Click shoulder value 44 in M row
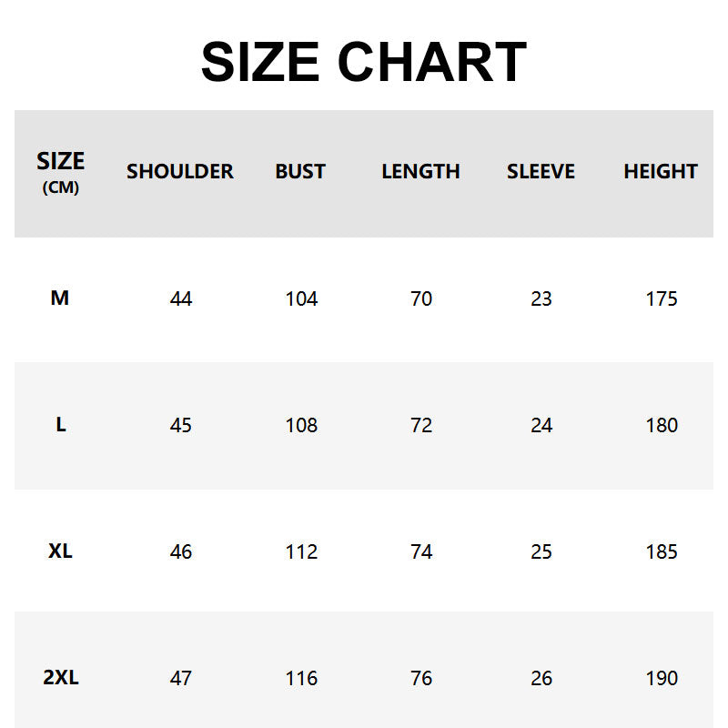Image resolution: width=728 pixels, height=728 pixels. click(x=181, y=298)
